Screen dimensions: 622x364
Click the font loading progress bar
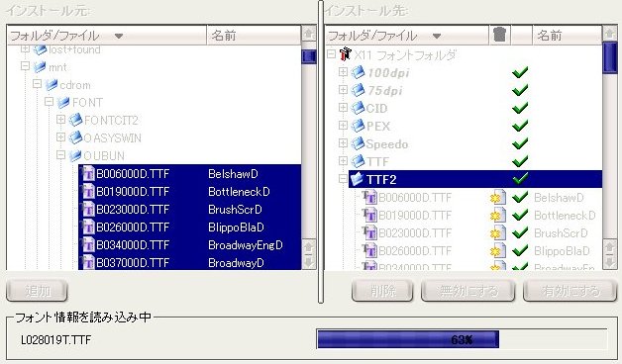click(462, 339)
